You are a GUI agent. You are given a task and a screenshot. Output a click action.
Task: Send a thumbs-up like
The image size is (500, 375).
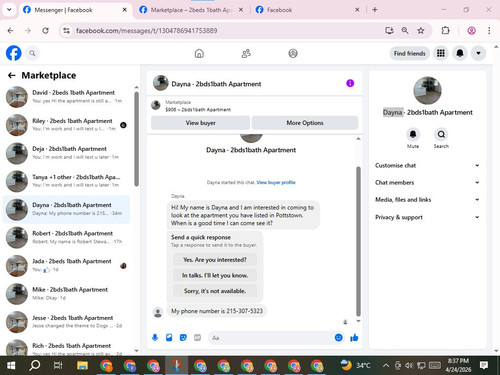(x=354, y=338)
